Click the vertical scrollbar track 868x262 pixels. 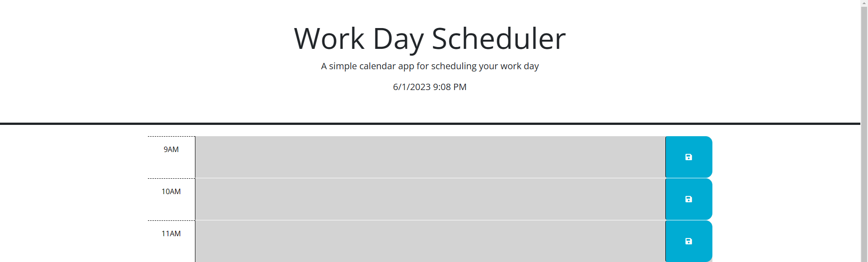coord(864,136)
